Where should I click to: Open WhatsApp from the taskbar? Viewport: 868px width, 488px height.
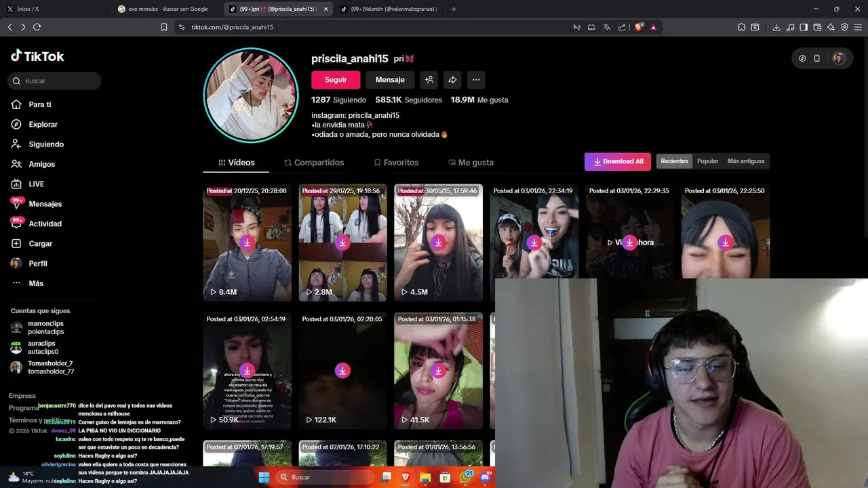click(x=465, y=477)
